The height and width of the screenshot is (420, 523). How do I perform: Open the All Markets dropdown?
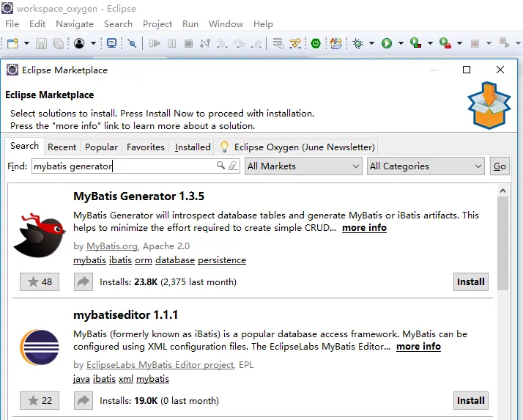[303, 166]
